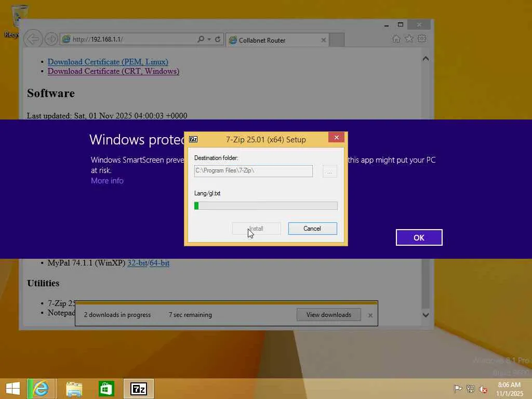Image resolution: width=532 pixels, height=399 pixels.
Task: Click the search magnifier in address bar
Action: point(201,39)
